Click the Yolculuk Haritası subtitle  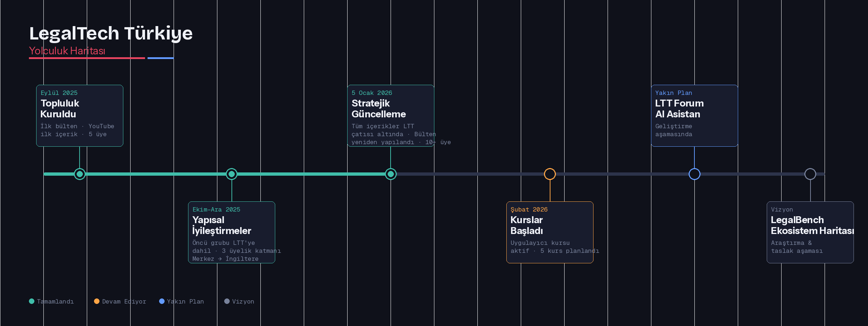[67, 51]
